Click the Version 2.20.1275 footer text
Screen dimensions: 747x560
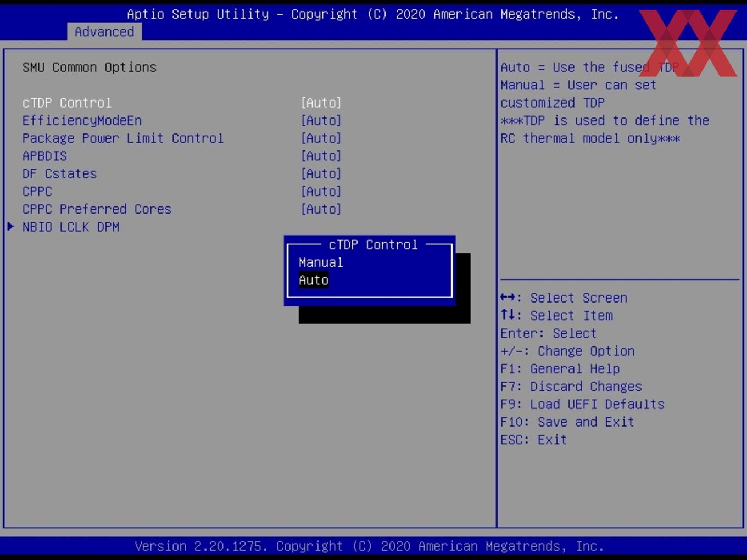pyautogui.click(x=369, y=546)
